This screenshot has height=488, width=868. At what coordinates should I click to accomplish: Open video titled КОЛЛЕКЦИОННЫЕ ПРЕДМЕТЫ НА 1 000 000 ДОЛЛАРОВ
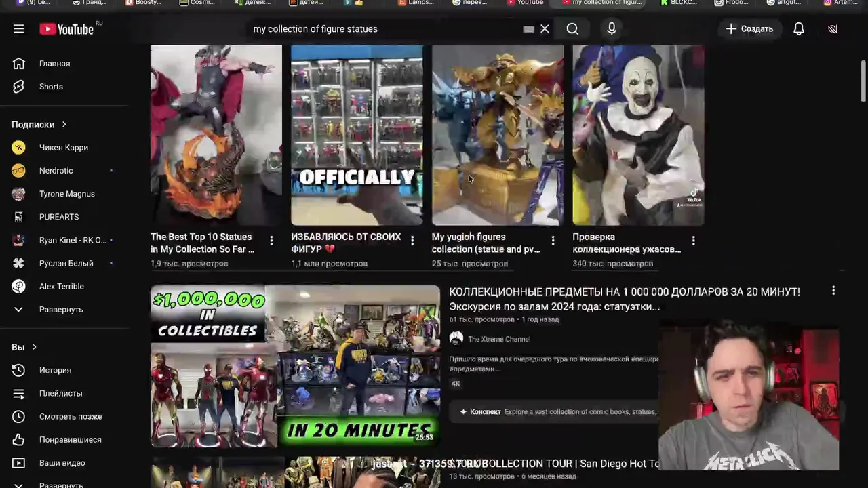[624, 299]
